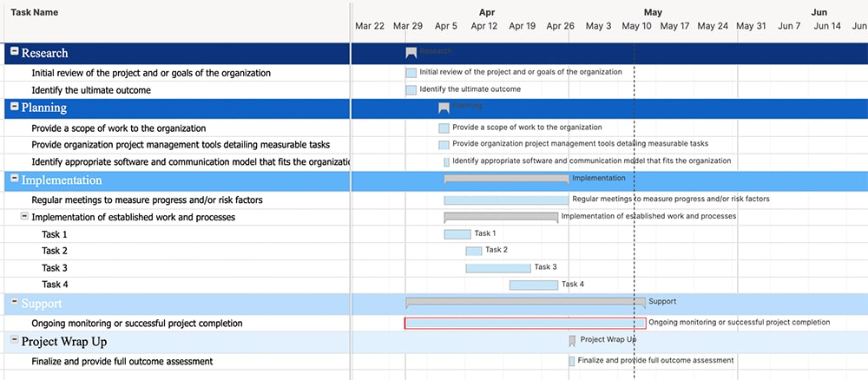Screen dimensions: 868x380
Task: Select the Research row title
Action: (x=45, y=53)
